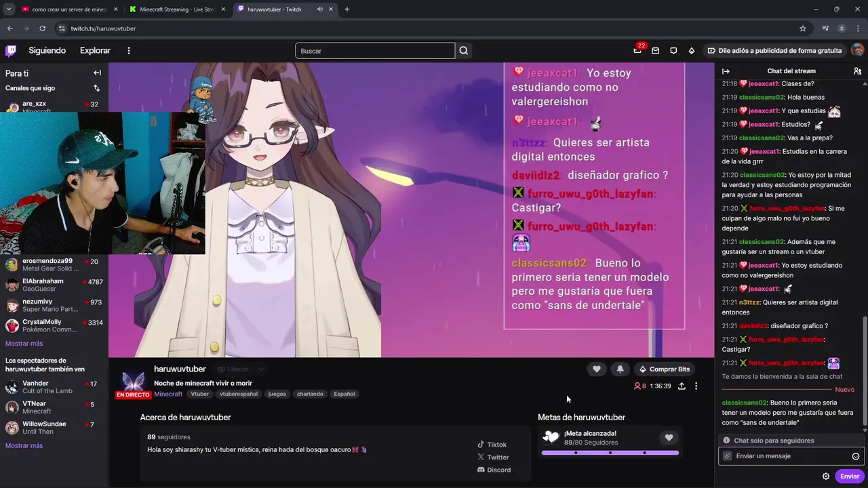
Task: Open ElAbraham GeoGuessr channel
Action: (x=54, y=285)
